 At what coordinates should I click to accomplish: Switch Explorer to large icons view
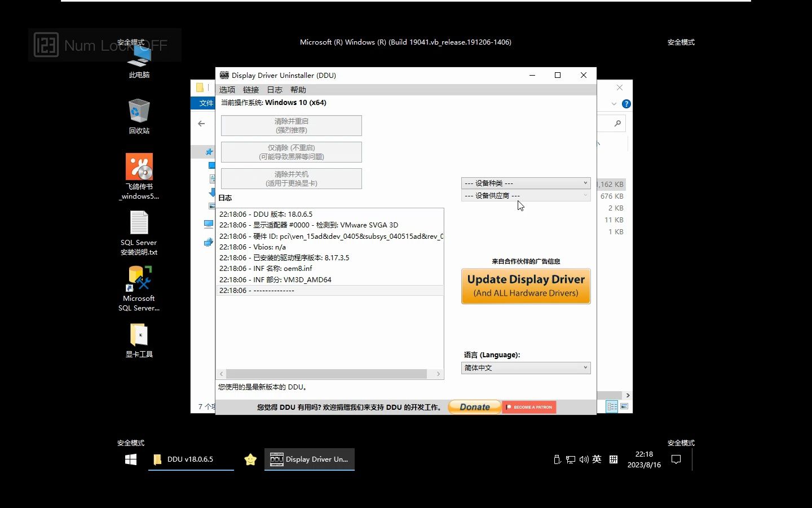pyautogui.click(x=625, y=406)
